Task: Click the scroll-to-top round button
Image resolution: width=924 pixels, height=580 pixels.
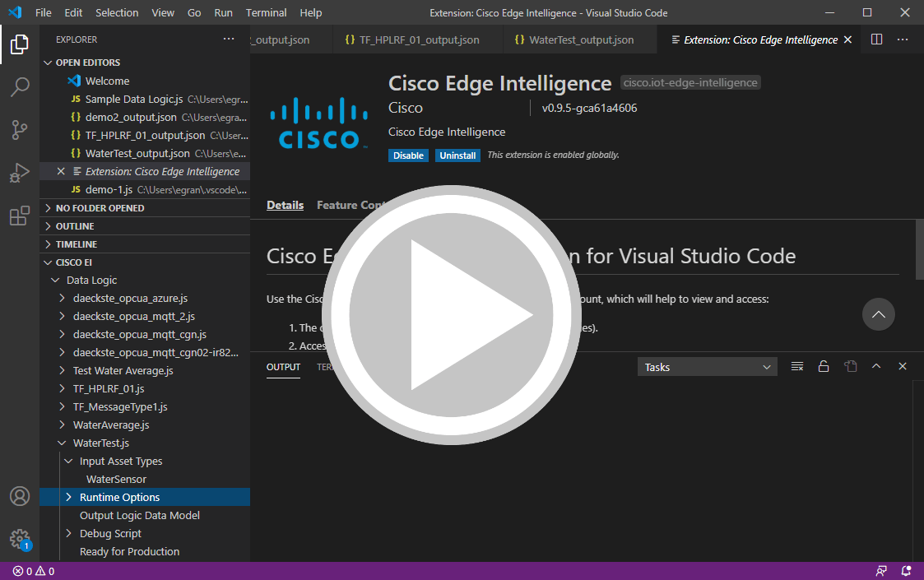Action: (x=878, y=314)
